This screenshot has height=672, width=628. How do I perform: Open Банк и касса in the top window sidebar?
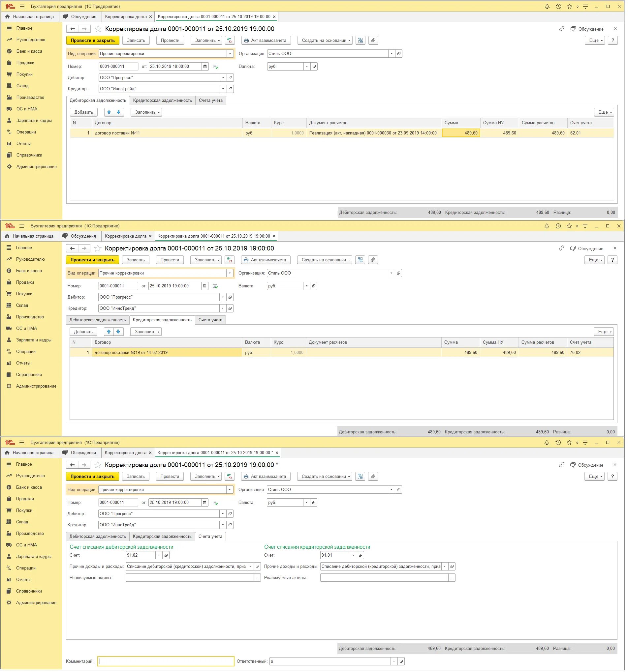[x=29, y=51]
